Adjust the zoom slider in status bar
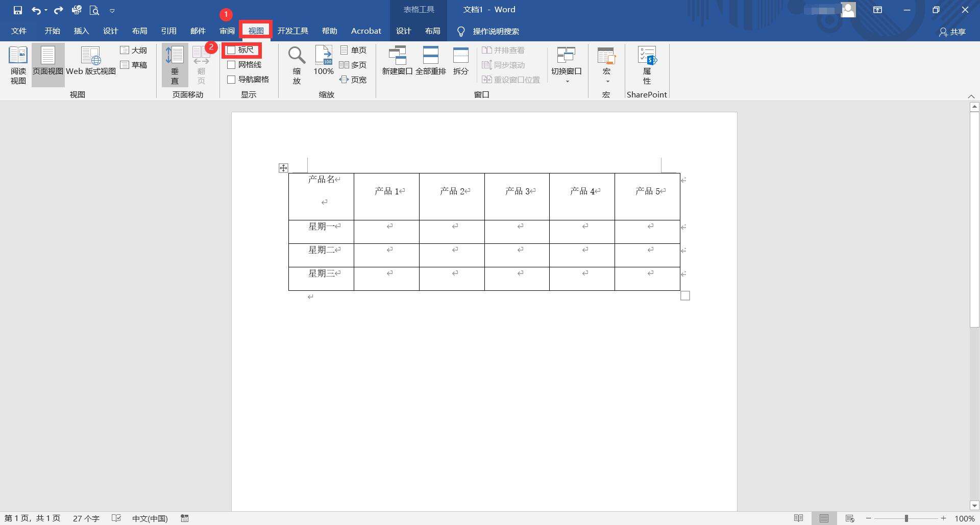 (905, 518)
